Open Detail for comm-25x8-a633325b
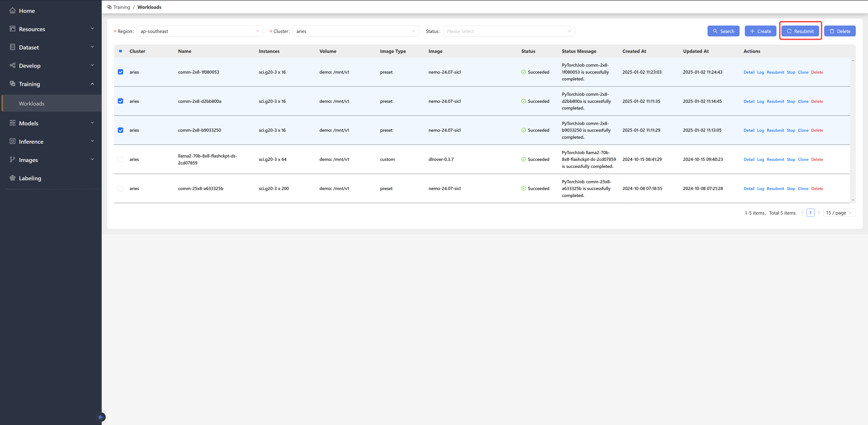Screen dimensions: 868x425 749,189
